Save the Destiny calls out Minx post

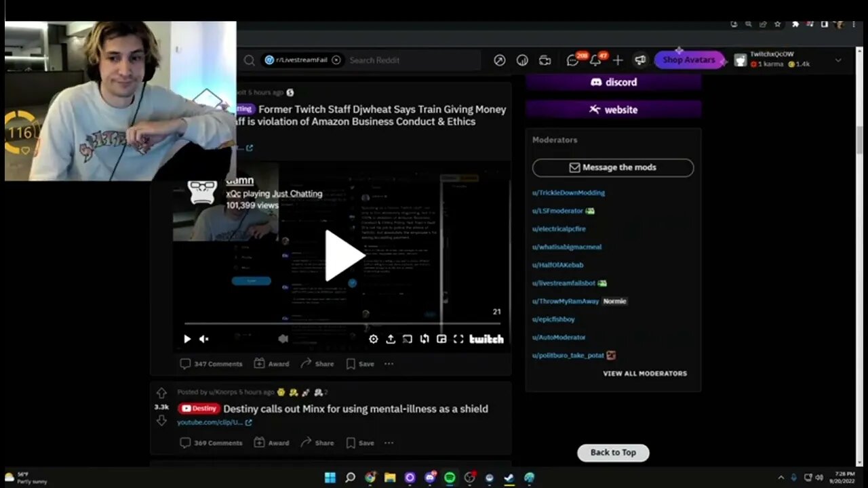(360, 443)
